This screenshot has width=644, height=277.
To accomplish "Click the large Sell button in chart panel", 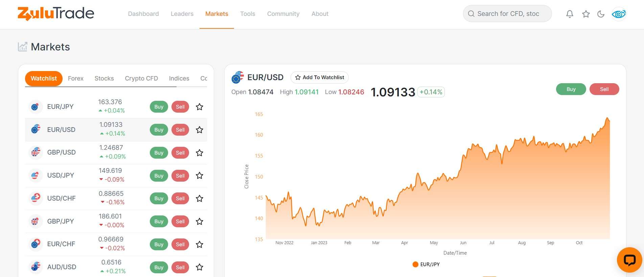I will click(x=604, y=89).
